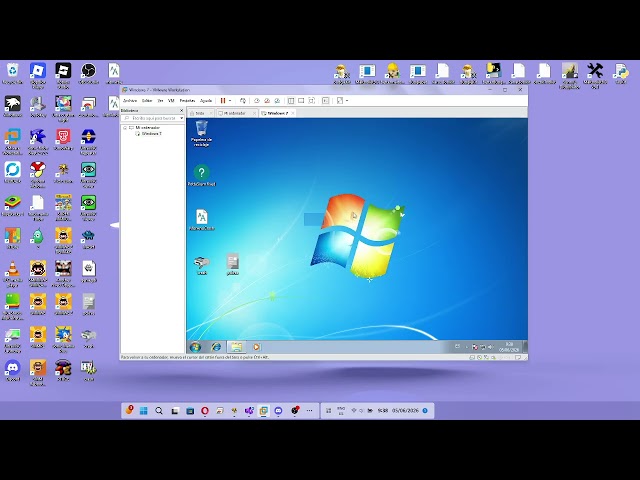Open the Pestañas menu in VMware

pyautogui.click(x=187, y=100)
